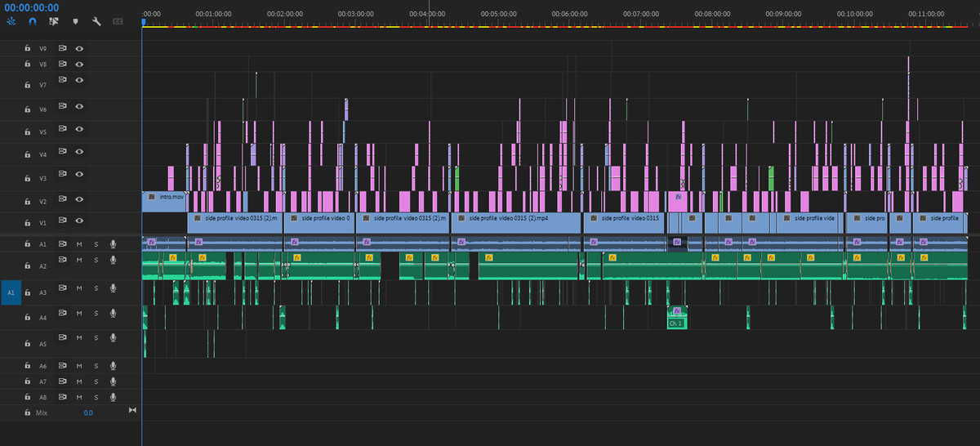The height and width of the screenshot is (446, 980).
Task: Click the Mix volume value 0.0
Action: (87, 413)
